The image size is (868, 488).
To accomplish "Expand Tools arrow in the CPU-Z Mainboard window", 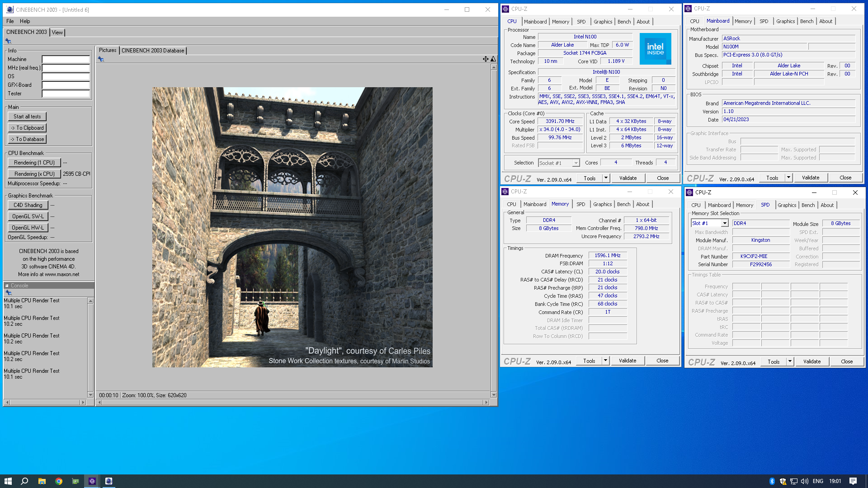I will (788, 178).
